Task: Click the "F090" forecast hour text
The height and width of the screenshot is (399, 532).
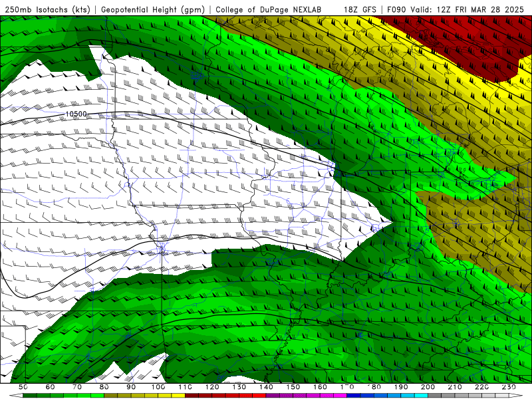Action: tap(396, 9)
